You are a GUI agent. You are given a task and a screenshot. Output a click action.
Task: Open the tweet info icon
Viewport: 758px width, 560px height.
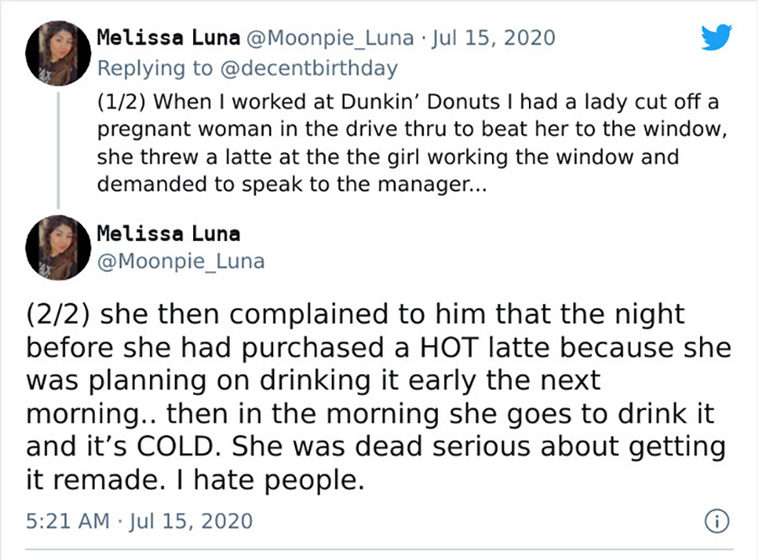[x=716, y=521]
